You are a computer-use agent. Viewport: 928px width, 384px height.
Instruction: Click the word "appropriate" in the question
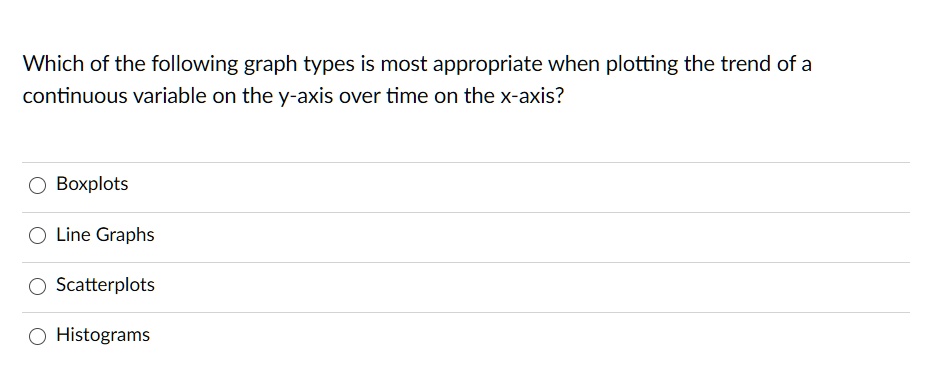[x=486, y=65]
